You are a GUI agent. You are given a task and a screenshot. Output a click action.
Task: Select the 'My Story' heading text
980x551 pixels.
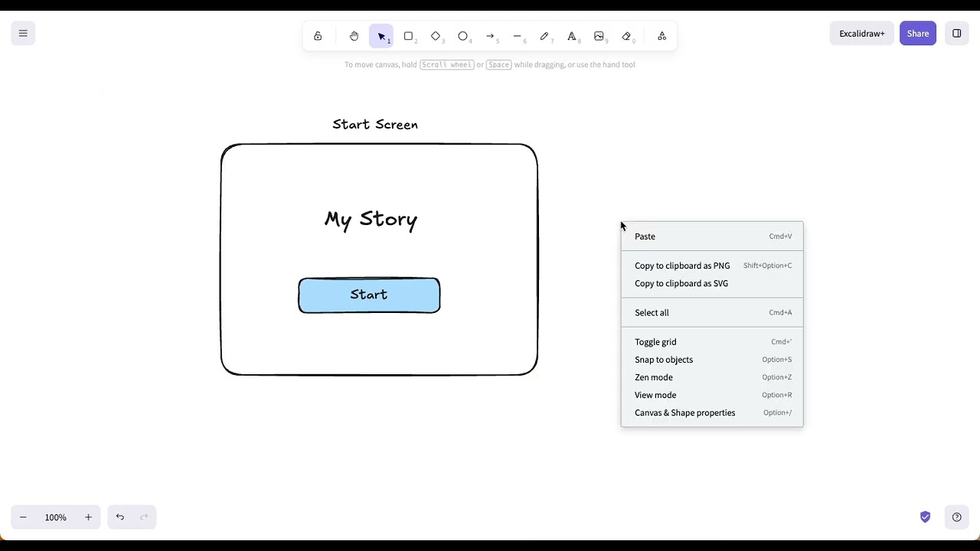pos(371,220)
